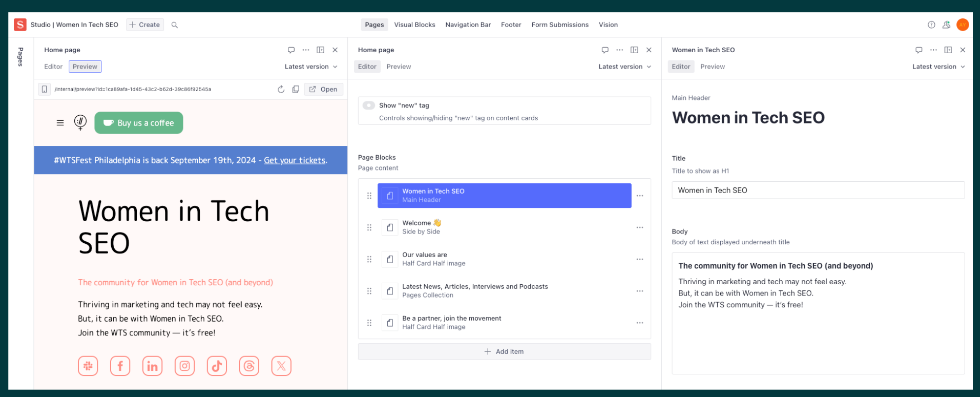
Task: Open more options in second Home page pane
Action: click(620, 50)
